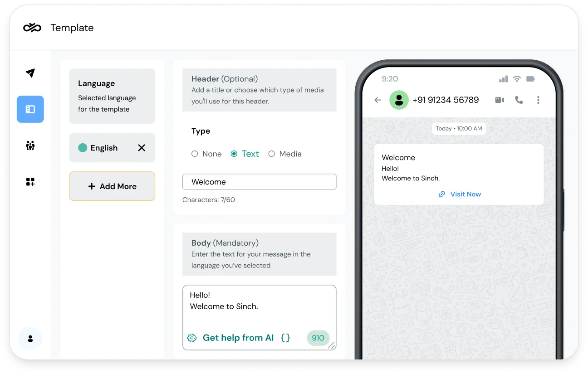Open the three-dot menu in preview
The height and width of the screenshot is (374, 588).
538,100
